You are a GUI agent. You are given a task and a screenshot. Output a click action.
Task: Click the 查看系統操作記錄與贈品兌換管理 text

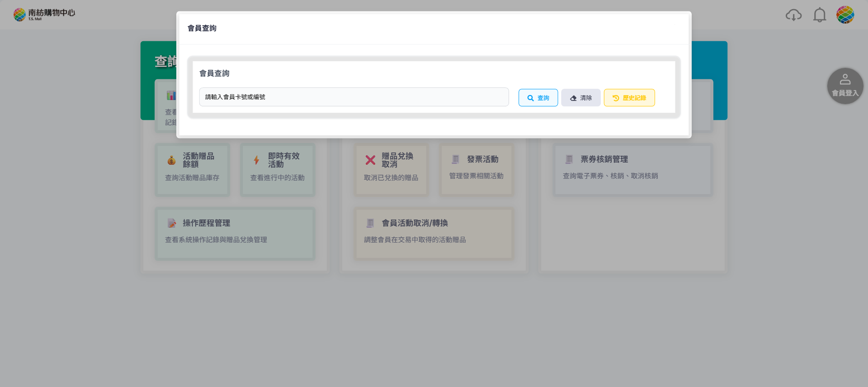click(x=216, y=240)
